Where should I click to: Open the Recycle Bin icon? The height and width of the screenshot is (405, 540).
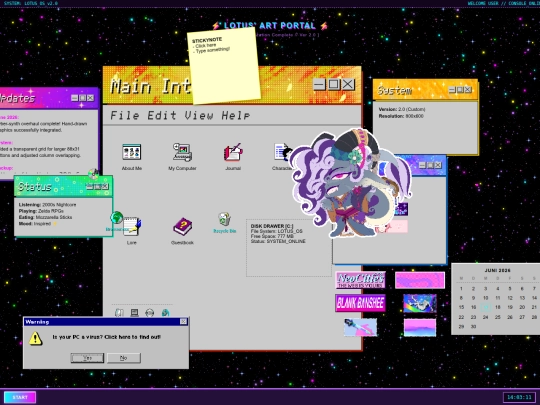(x=224, y=219)
